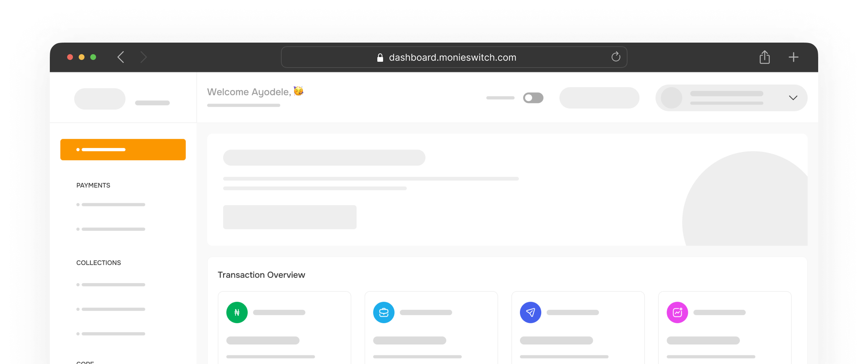Open a new tab with the plus icon
The height and width of the screenshot is (364, 868).
pyautogui.click(x=793, y=57)
